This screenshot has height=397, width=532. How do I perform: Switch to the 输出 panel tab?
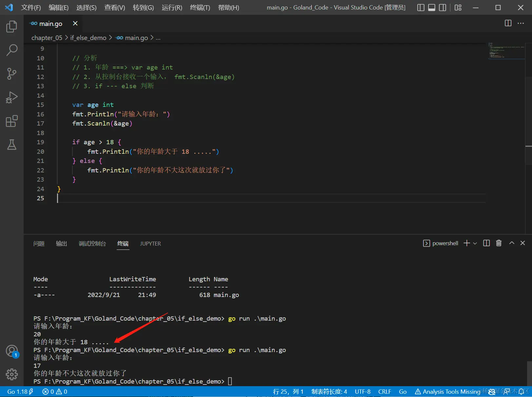click(61, 244)
